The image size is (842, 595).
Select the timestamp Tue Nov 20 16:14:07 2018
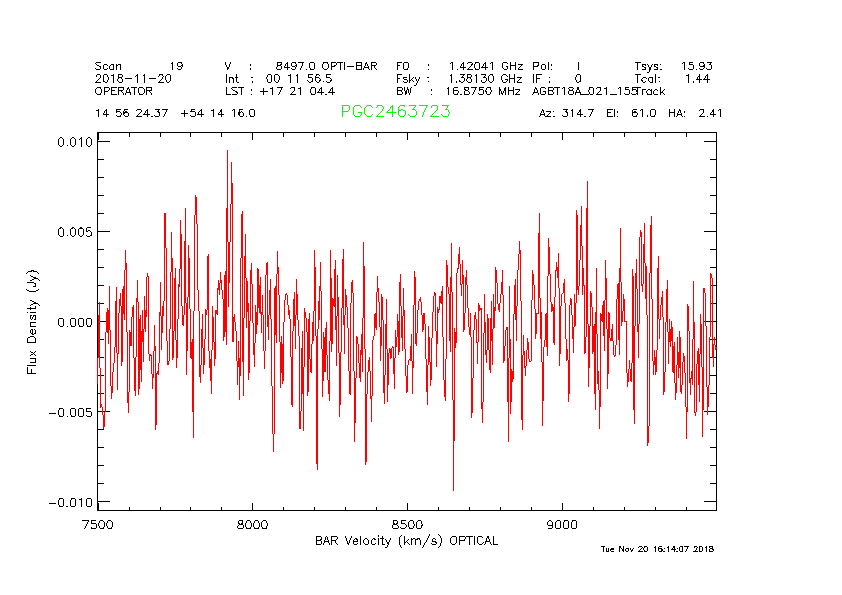pyautogui.click(x=657, y=549)
